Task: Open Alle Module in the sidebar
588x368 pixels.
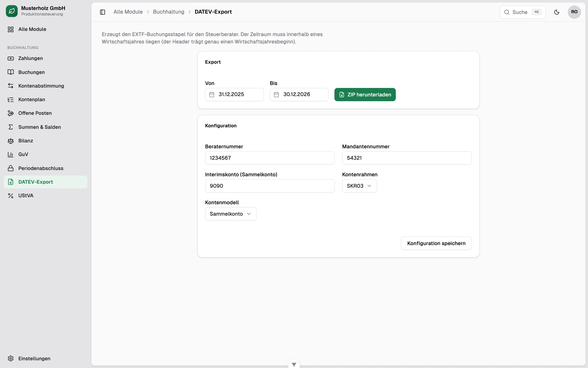Action: pos(45,29)
